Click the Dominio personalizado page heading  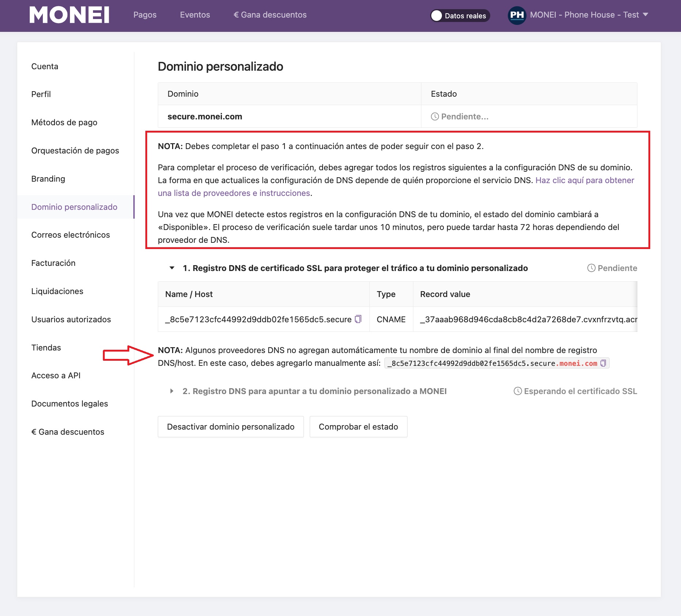tap(220, 66)
